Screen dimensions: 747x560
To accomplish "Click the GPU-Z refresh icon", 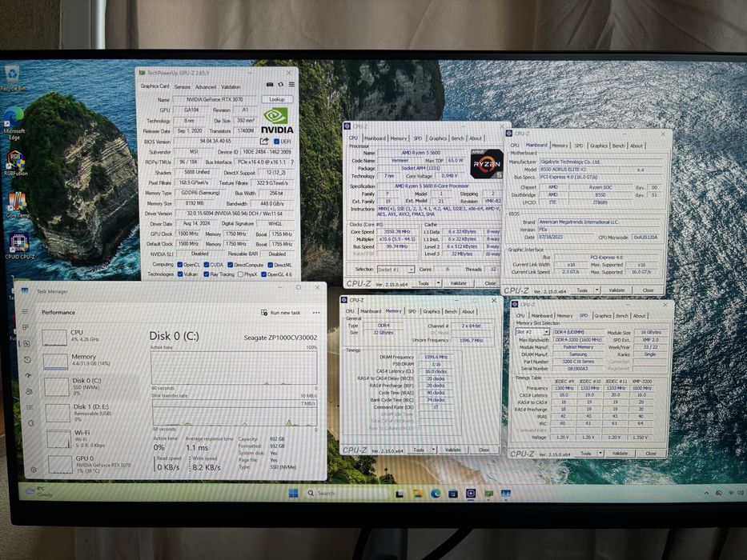I will click(x=280, y=85).
